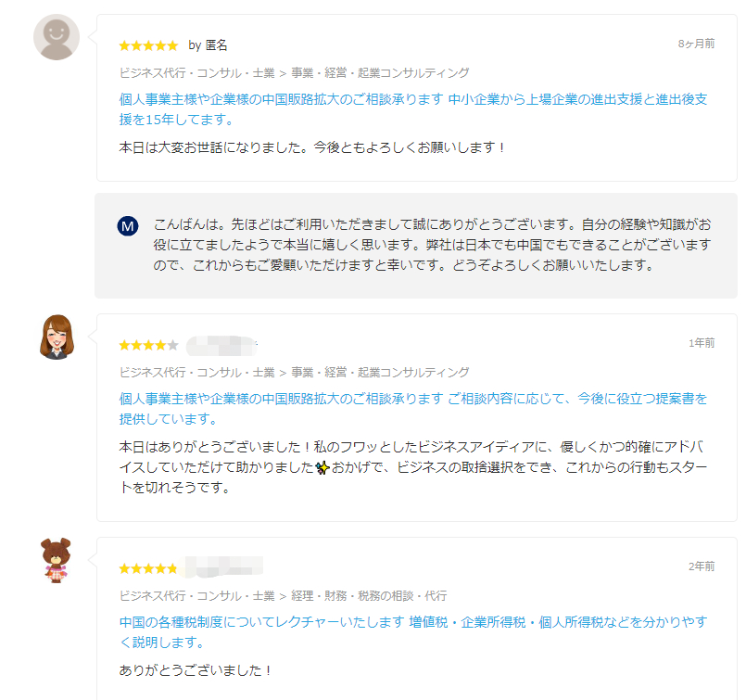Click the woman avatar on the middle review
Viewport: 746px width, 700px height.
coord(56,338)
